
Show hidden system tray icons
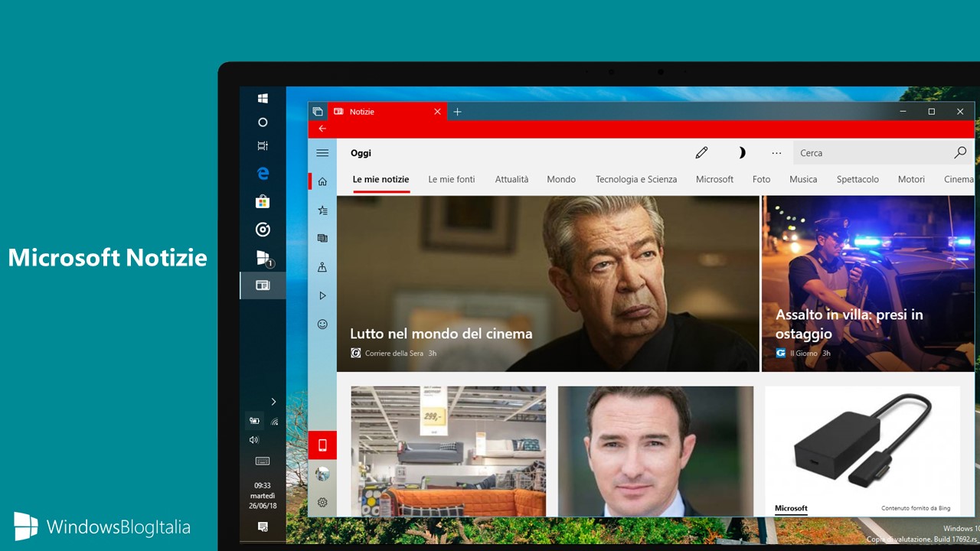(x=273, y=402)
